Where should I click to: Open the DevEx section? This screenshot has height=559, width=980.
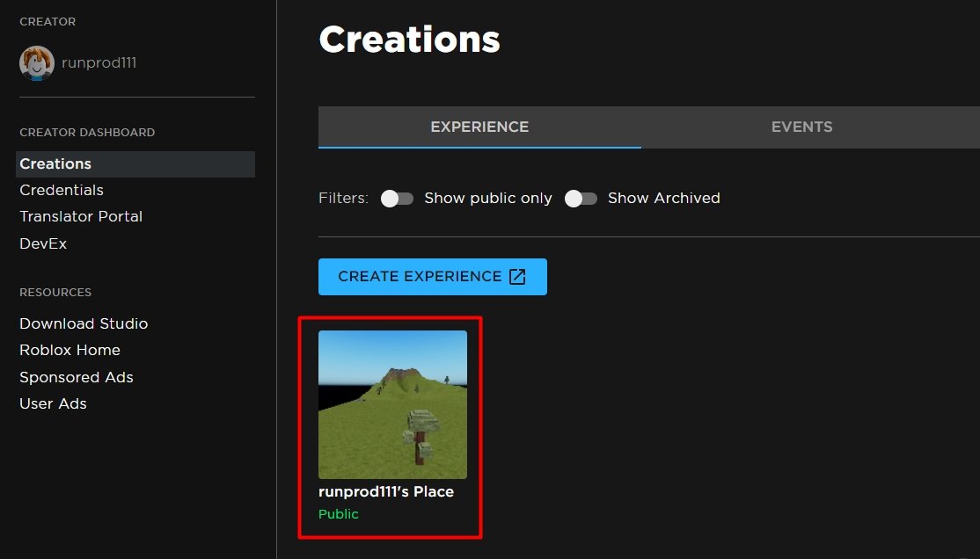click(x=43, y=243)
